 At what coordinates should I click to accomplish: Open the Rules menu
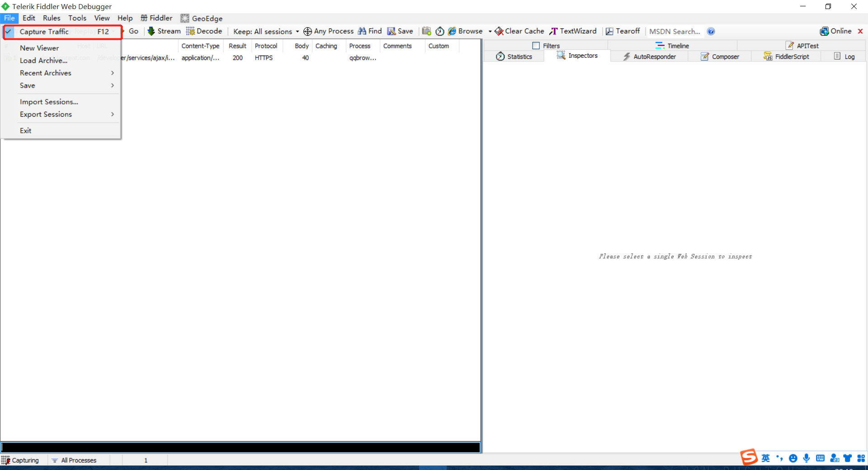tap(52, 18)
